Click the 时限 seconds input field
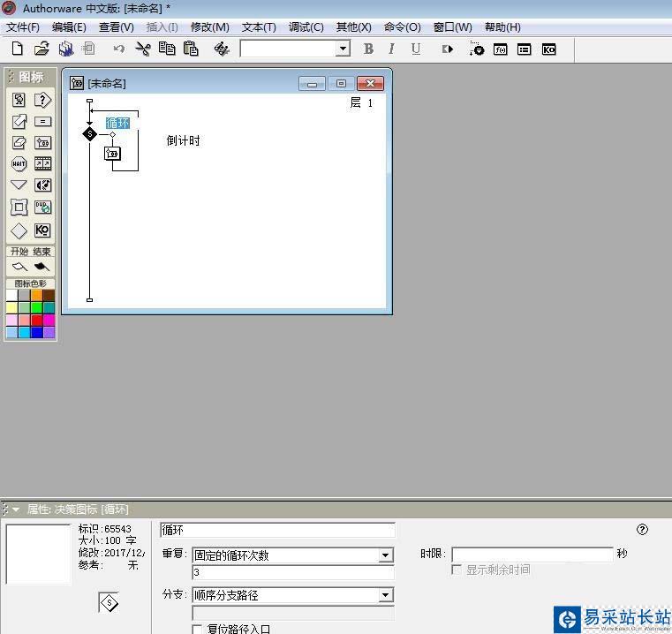This screenshot has height=634, width=672. [532, 555]
